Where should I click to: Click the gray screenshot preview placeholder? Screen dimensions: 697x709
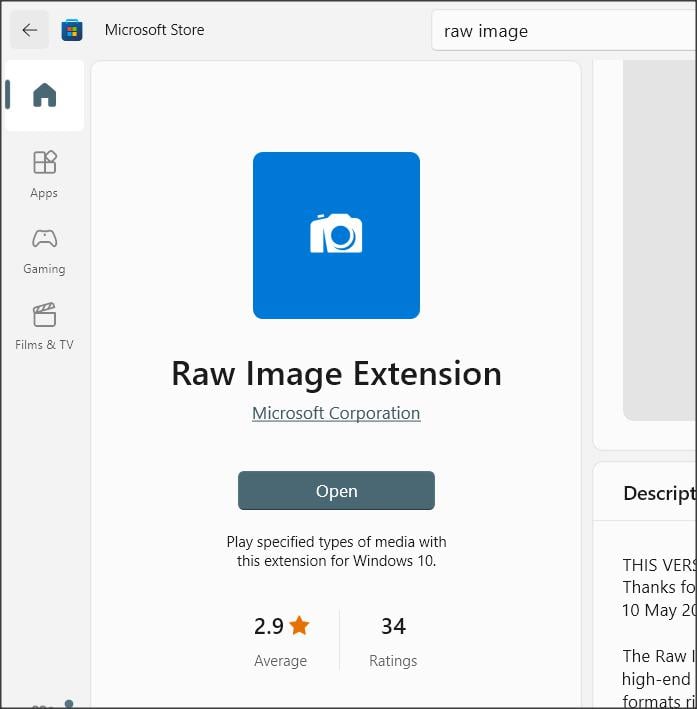coord(660,240)
